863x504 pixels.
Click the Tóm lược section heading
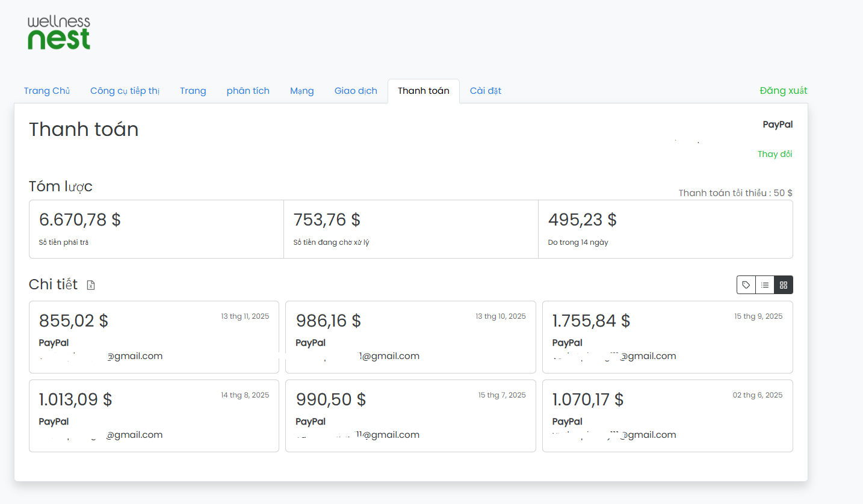click(61, 186)
